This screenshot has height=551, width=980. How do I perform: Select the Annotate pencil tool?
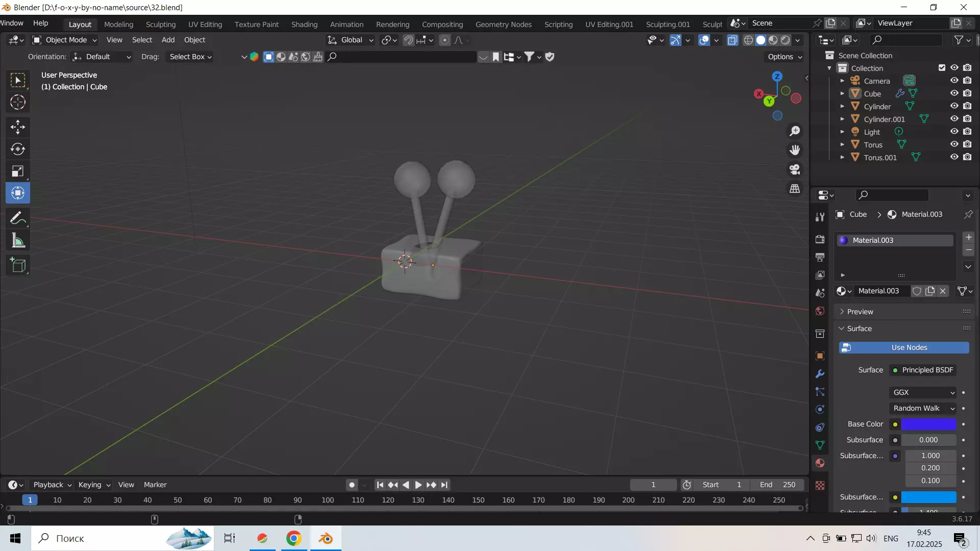pos(18,218)
